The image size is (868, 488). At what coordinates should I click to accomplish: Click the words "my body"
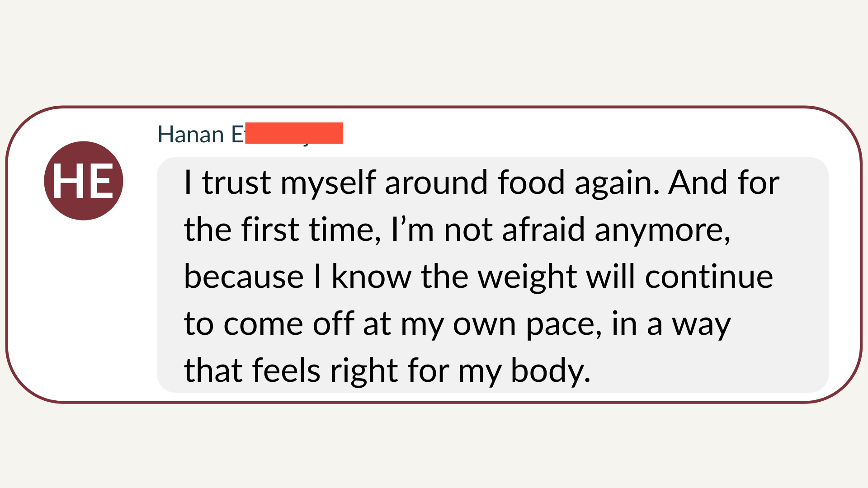(x=524, y=371)
